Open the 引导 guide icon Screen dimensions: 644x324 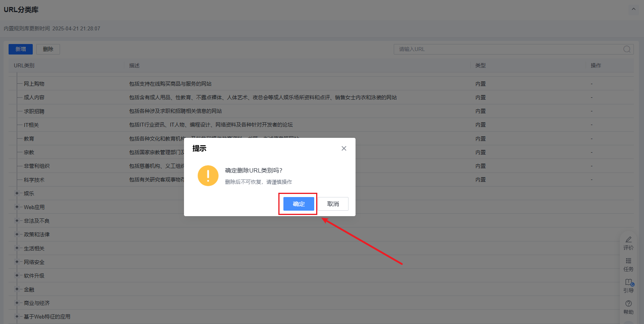(628, 286)
